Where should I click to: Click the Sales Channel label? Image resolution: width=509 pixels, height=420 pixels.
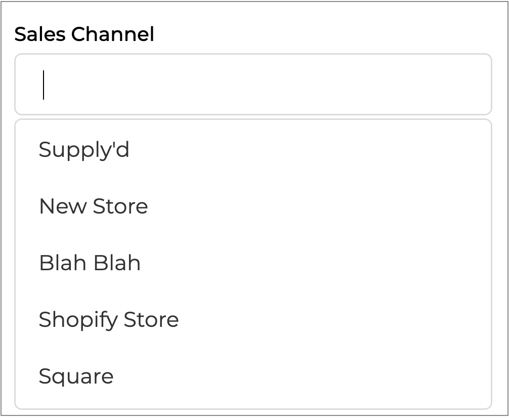pos(84,34)
